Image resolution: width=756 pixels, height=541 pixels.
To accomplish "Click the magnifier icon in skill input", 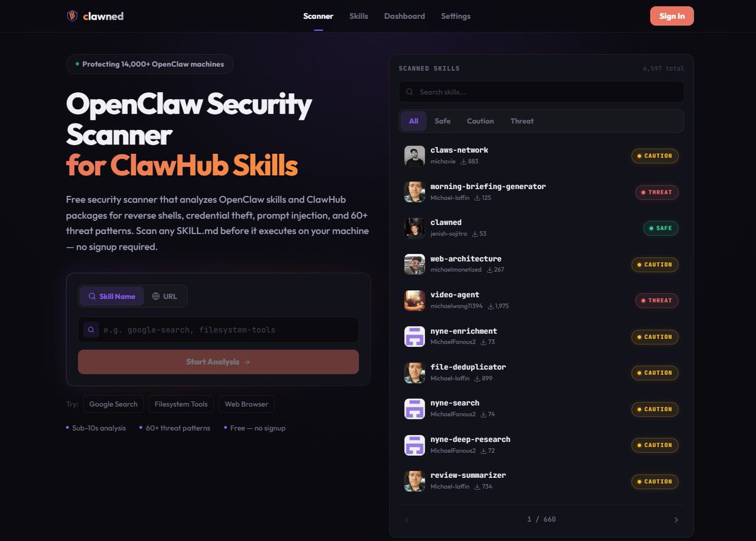I will (91, 330).
